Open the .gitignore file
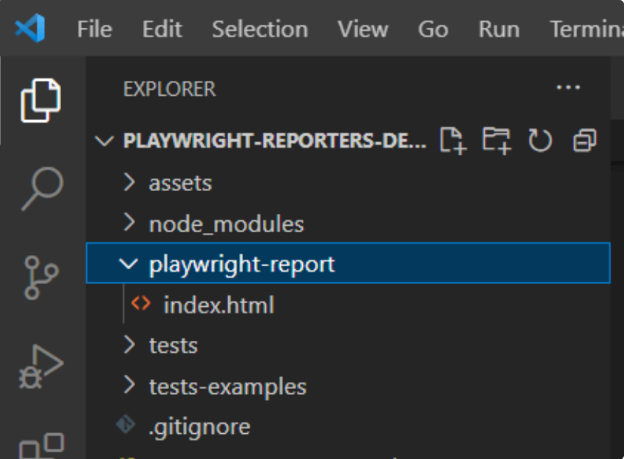The width and height of the screenshot is (624, 459). [x=199, y=427]
